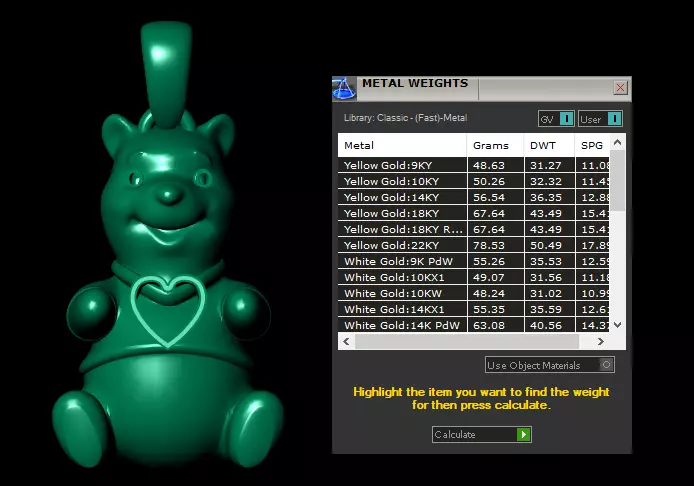Click the 50.49 DWT value
This screenshot has height=486, width=694.
click(546, 245)
